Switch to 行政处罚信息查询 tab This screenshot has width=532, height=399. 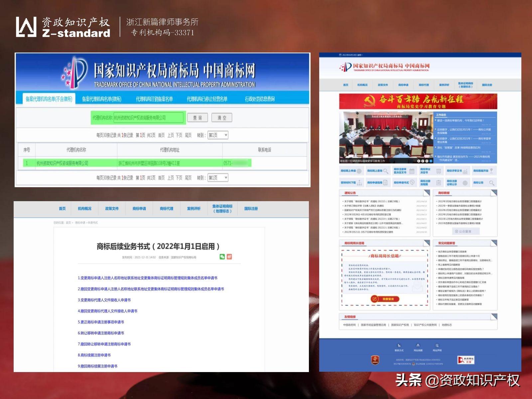click(x=260, y=99)
